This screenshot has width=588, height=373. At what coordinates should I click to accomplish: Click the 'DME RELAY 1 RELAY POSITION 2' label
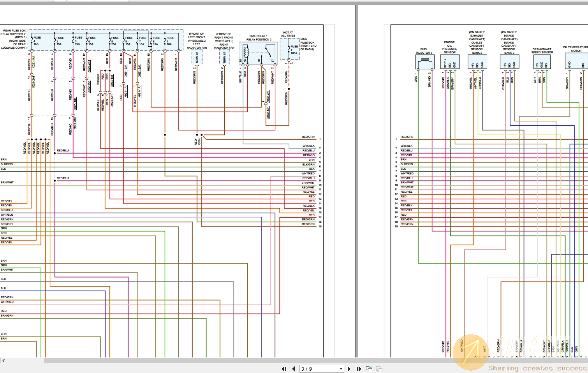click(259, 37)
